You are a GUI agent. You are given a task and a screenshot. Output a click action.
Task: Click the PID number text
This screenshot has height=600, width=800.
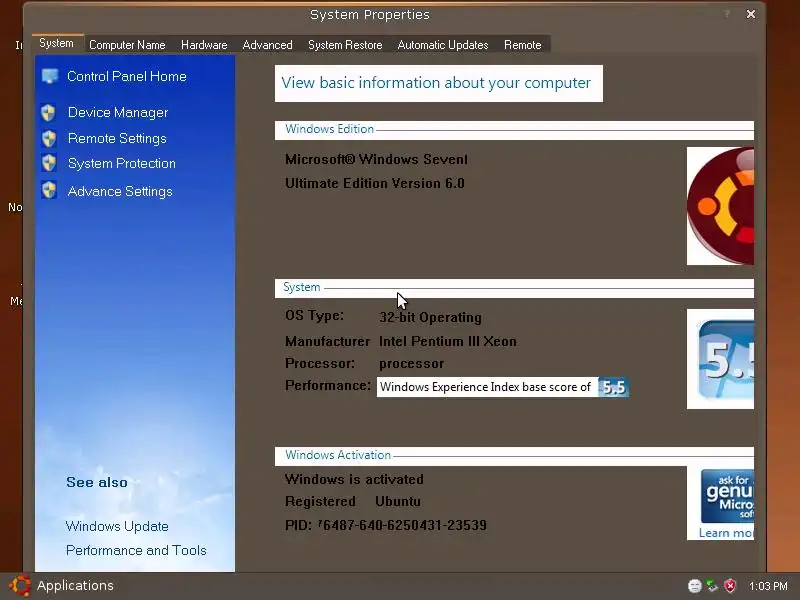[402, 525]
